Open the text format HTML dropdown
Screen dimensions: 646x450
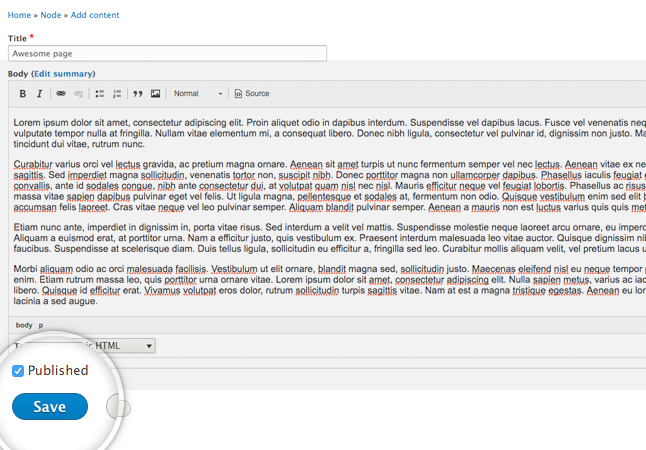pos(119,346)
